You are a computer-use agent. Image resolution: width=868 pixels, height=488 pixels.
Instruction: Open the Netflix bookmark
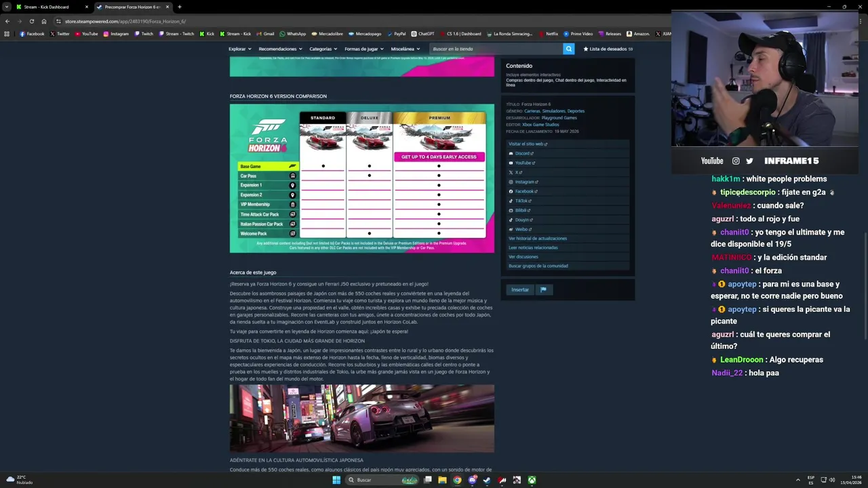548,34
